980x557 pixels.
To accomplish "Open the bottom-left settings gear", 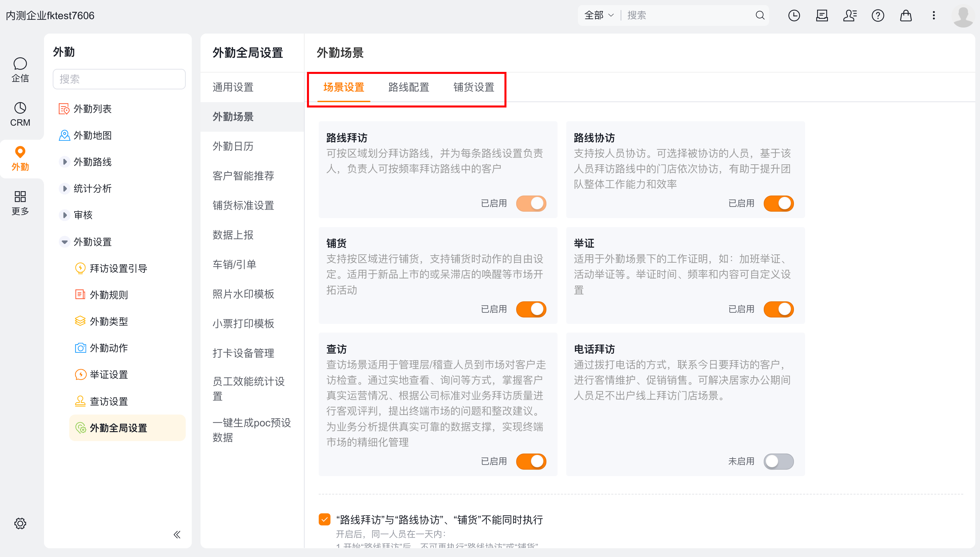I will [x=20, y=523].
